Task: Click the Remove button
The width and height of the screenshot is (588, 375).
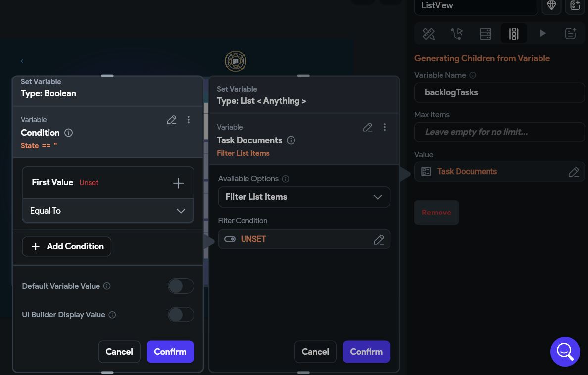Action: 437,213
